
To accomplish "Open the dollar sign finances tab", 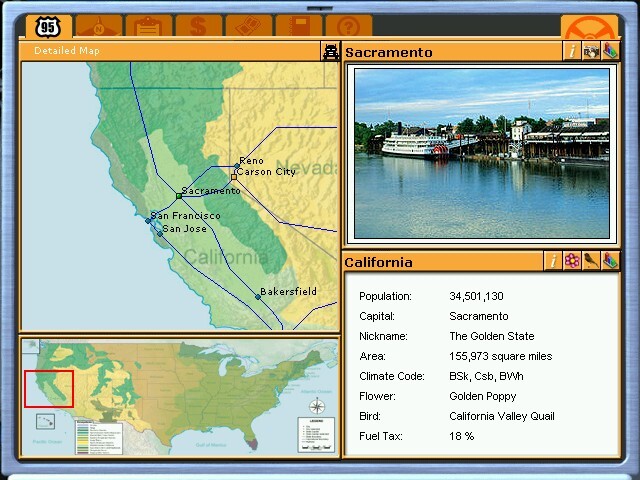I will click(199, 27).
